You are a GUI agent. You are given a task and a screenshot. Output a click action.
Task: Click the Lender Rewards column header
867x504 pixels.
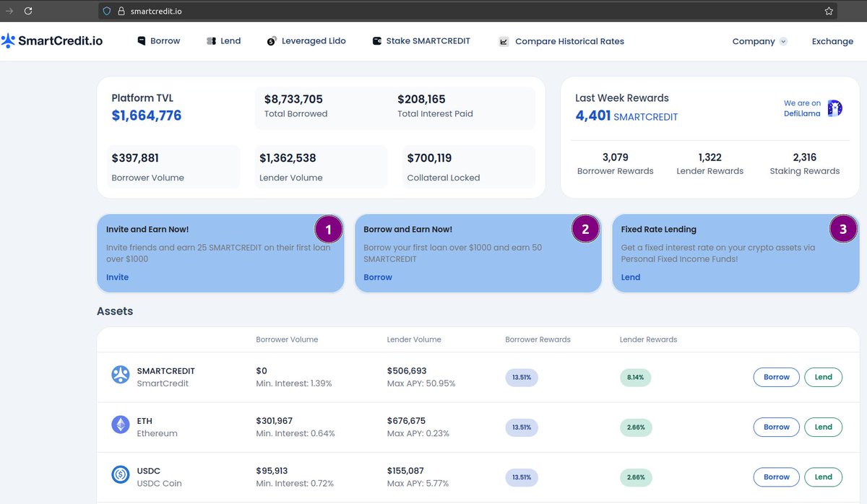[x=648, y=339]
